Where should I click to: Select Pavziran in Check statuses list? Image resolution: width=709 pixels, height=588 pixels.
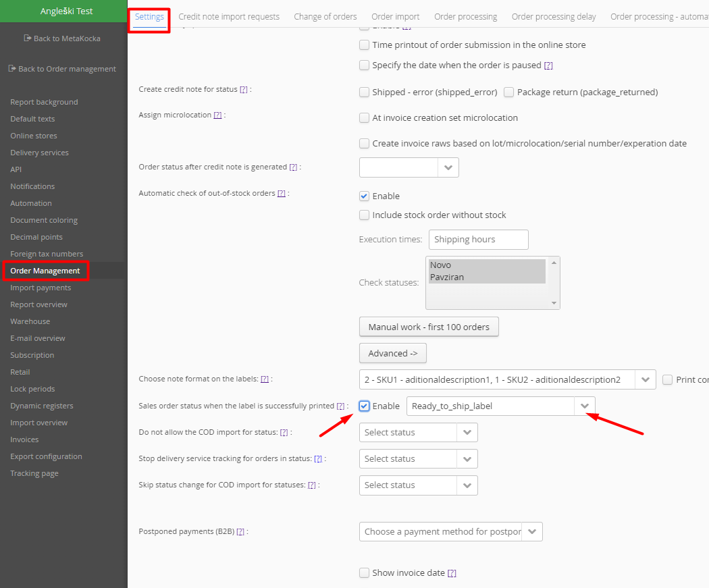point(487,277)
